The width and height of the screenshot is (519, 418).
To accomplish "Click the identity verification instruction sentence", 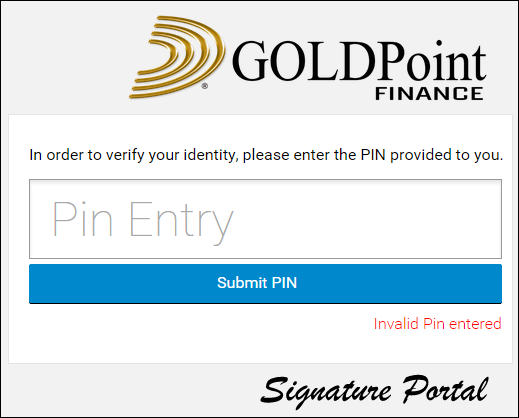I will click(266, 155).
